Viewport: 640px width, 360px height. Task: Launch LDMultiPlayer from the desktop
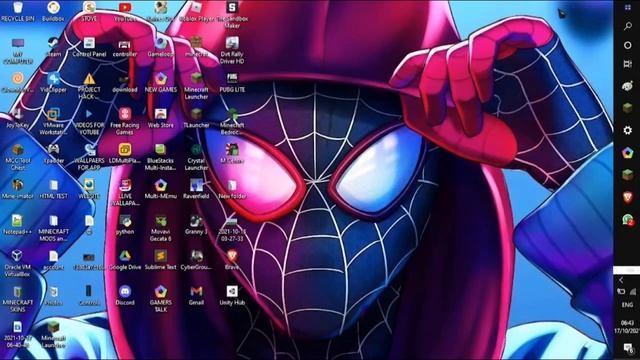click(x=125, y=153)
